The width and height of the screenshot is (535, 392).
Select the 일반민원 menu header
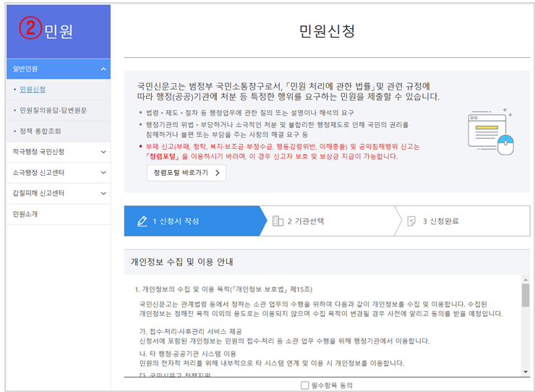click(59, 69)
